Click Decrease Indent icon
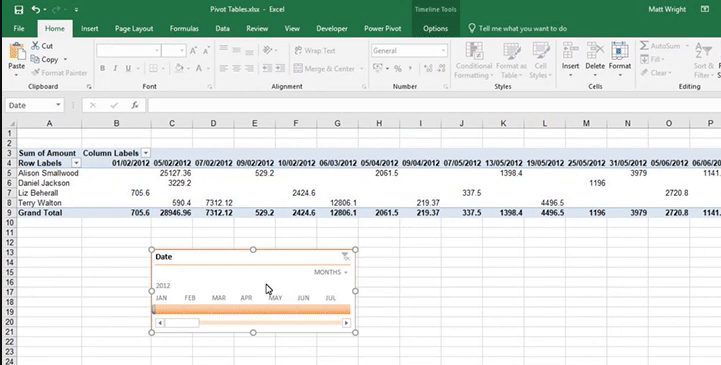The height and width of the screenshot is (365, 721). point(267,68)
